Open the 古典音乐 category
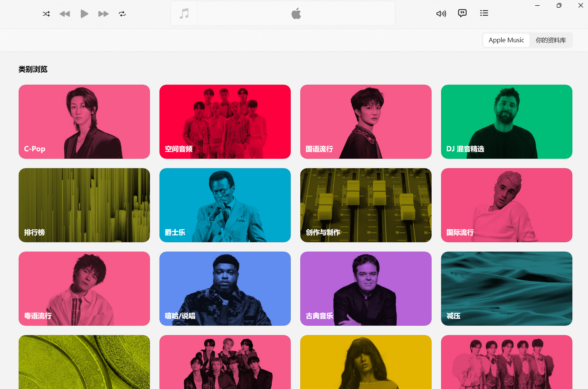This screenshot has width=588, height=389. click(x=366, y=288)
